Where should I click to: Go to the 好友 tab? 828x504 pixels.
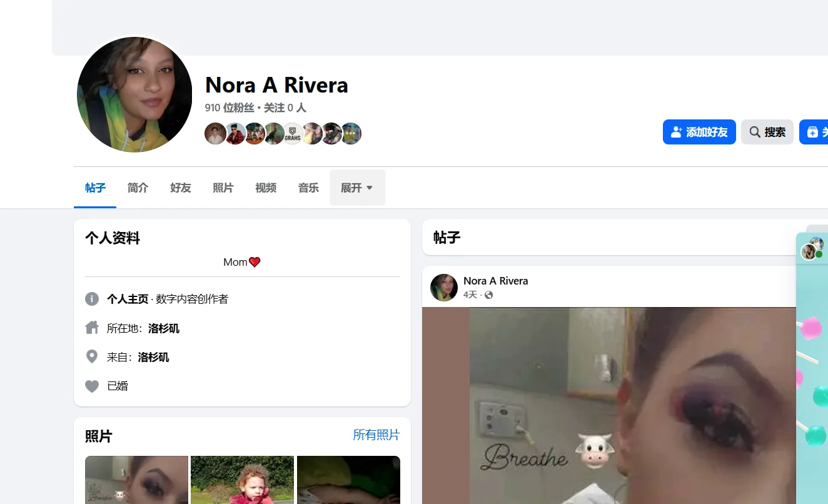click(180, 188)
